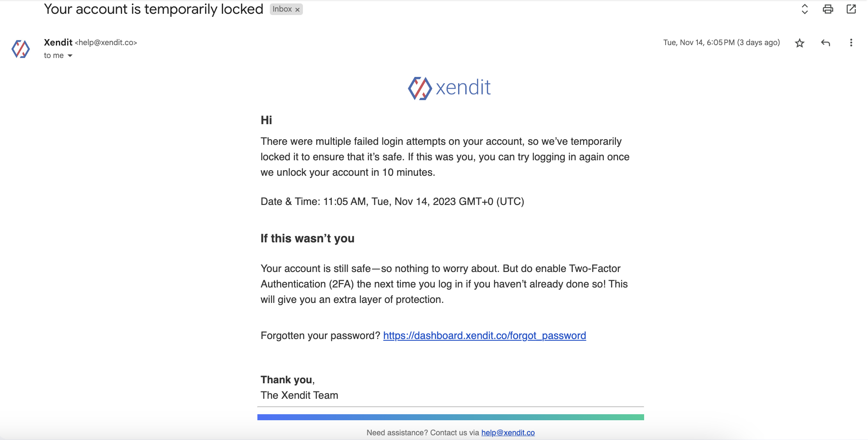Screen dimensions: 868x440
Task: Click the Xendit sender avatar icon
Action: pos(21,49)
